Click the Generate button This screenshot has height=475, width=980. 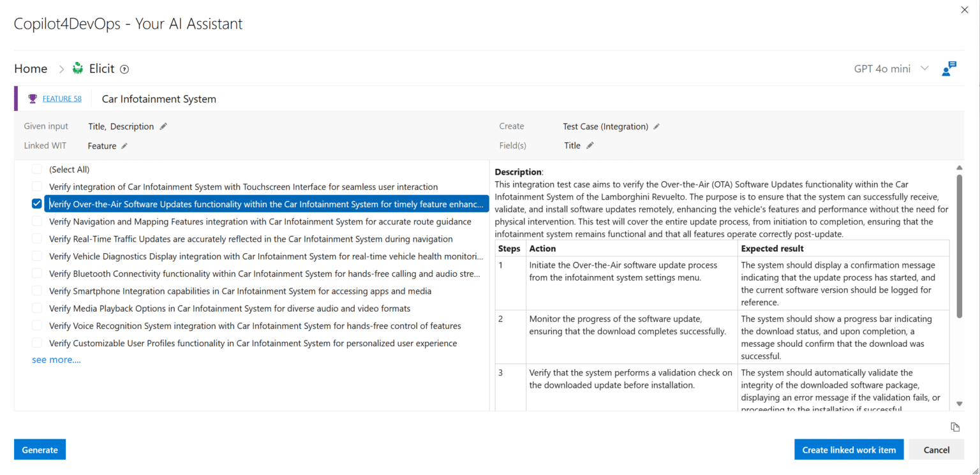pyautogui.click(x=40, y=449)
